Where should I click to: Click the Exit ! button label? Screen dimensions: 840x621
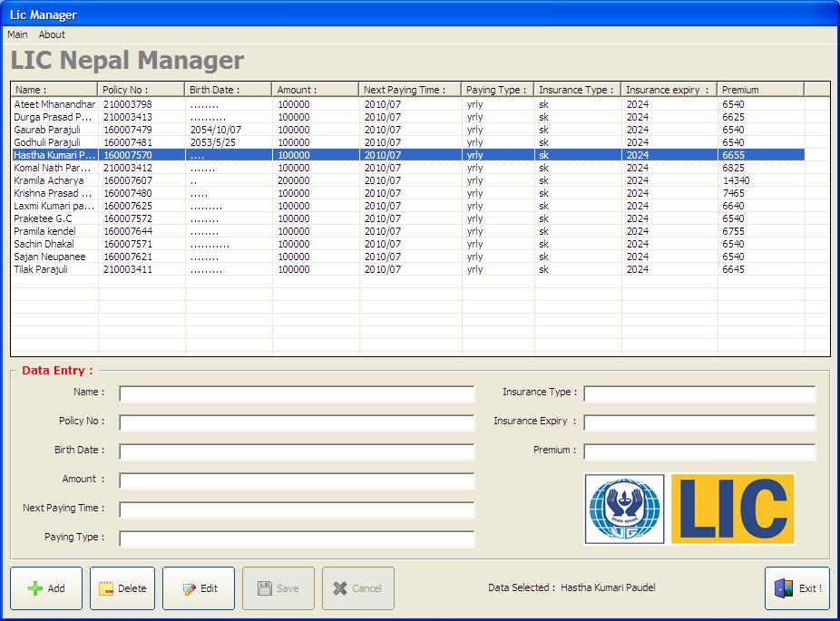[811, 588]
